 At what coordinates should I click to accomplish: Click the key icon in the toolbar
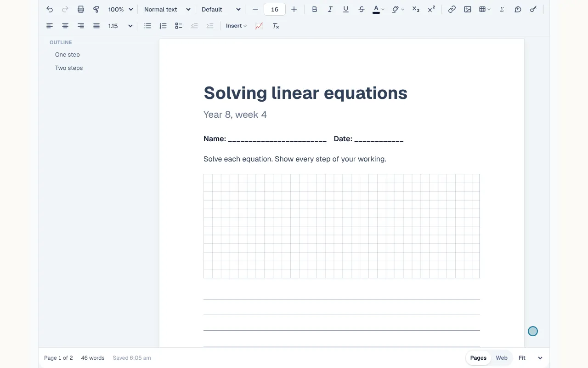click(x=533, y=9)
